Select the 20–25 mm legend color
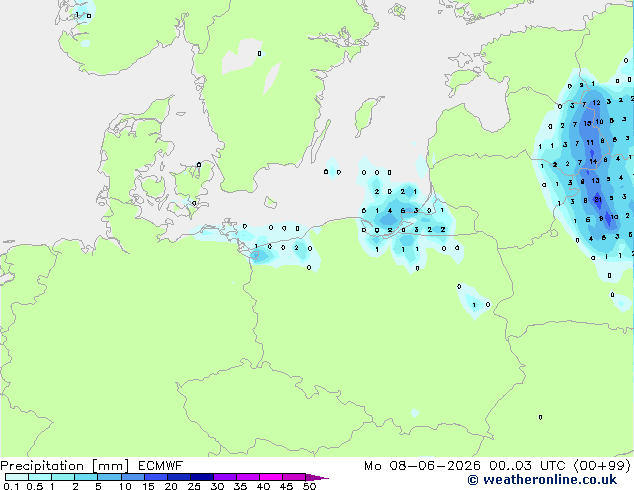Image resolution: width=634 pixels, height=490 pixels. (x=179, y=477)
